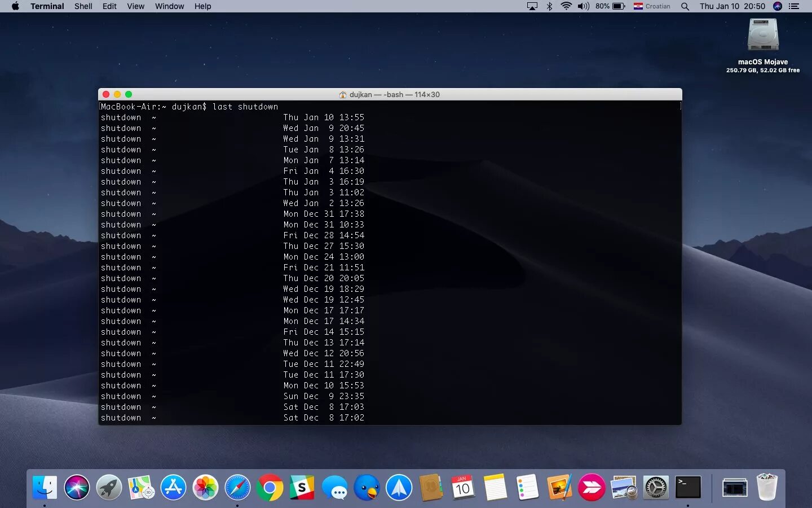Launch Safari from the Dock
This screenshot has height=508, width=812.
click(x=237, y=487)
